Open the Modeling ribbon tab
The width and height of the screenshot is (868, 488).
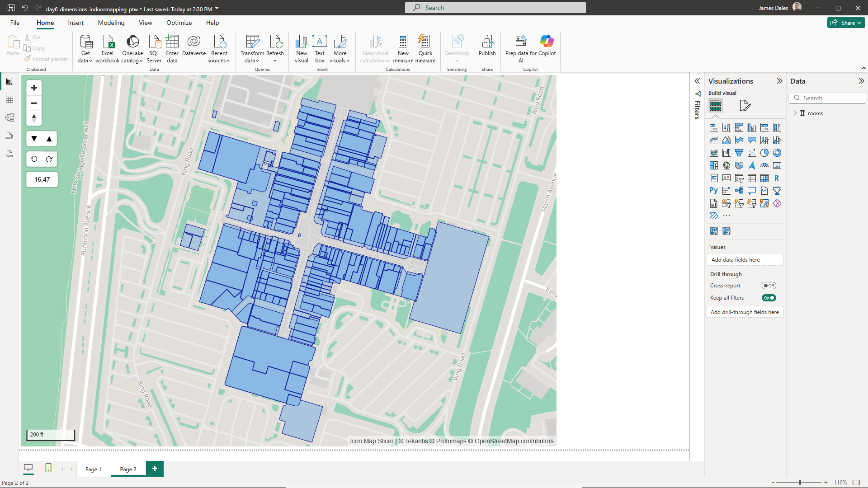pos(111,23)
